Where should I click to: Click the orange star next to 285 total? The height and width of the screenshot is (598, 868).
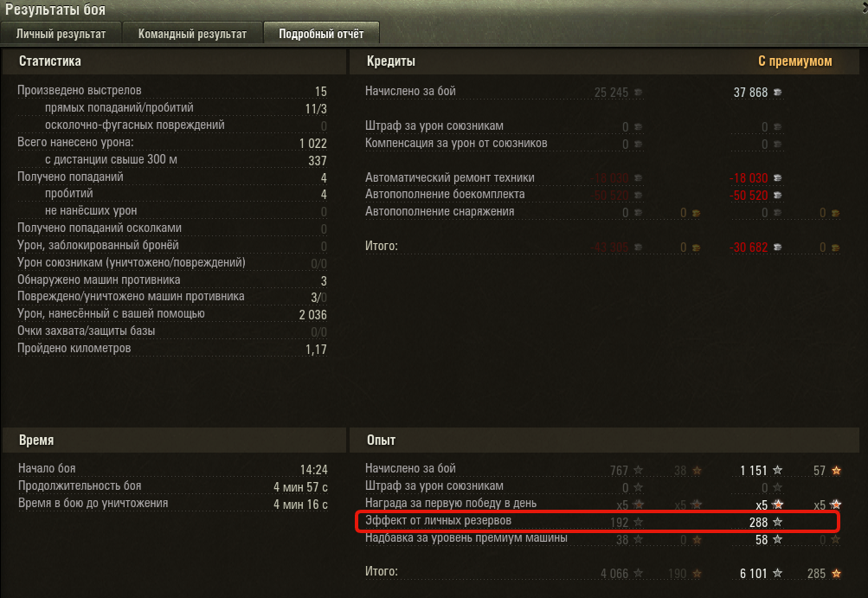coord(836,573)
